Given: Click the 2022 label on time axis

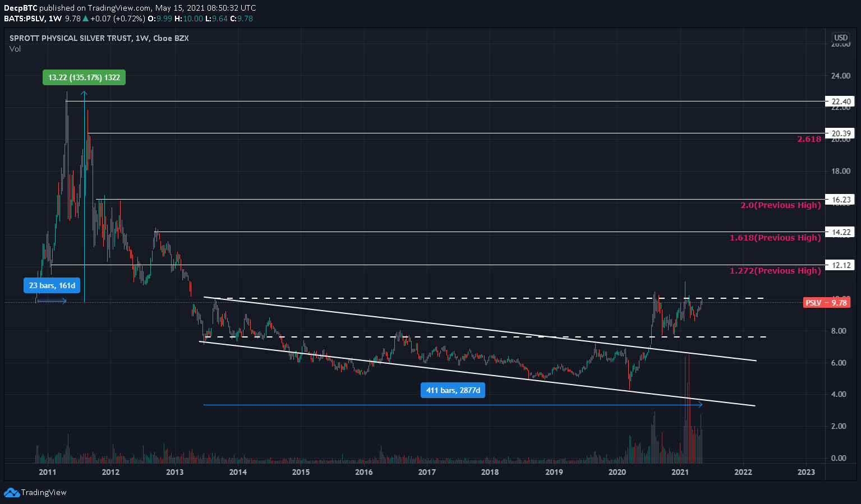Looking at the screenshot, I should click(743, 472).
